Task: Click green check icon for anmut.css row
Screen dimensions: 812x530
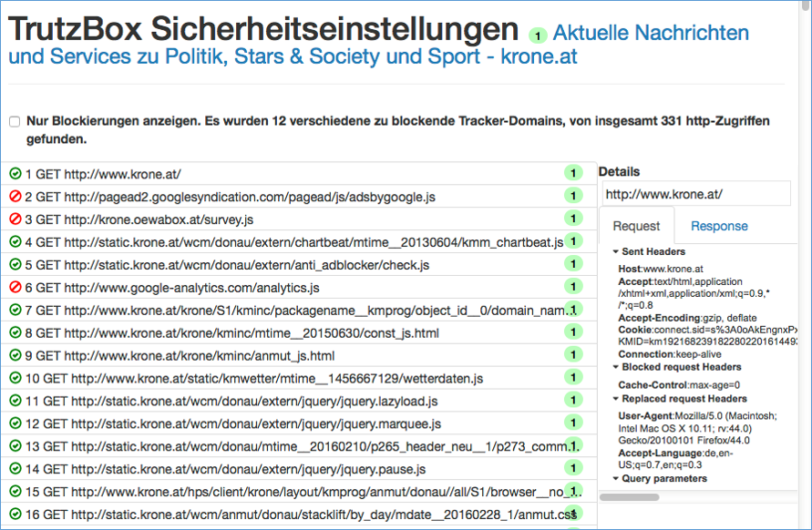Action: point(15,514)
